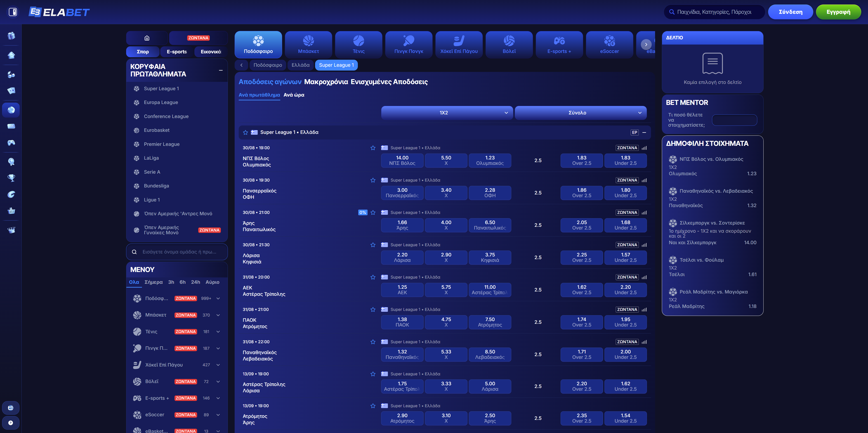Select the Χόκεϊ Επί Πάγου sport tile

(x=459, y=45)
